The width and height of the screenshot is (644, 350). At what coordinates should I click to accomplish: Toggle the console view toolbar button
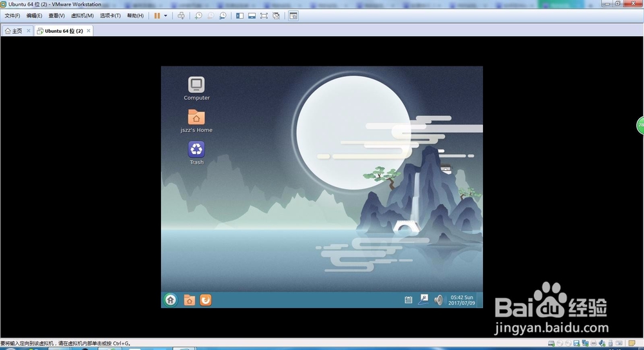coord(293,15)
